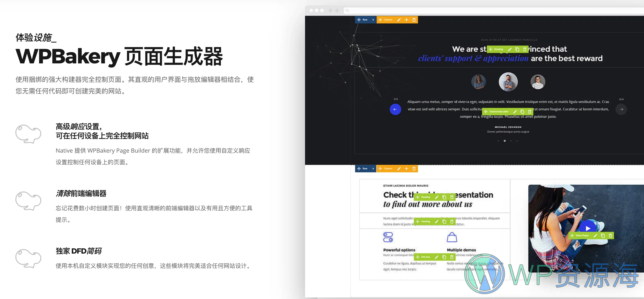This screenshot has height=299, width=644.
Task: Delete the 'Nunc eget sollicitudin' Heading element
Action: pos(452,222)
